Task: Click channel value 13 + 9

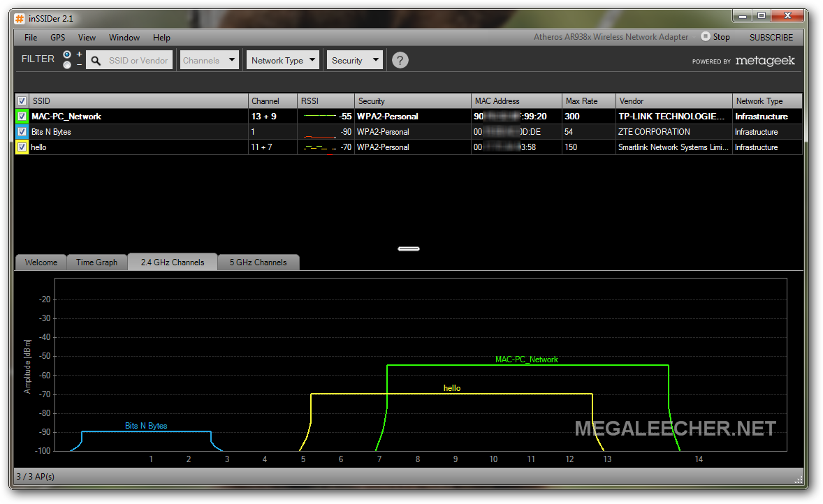Action: (x=263, y=117)
